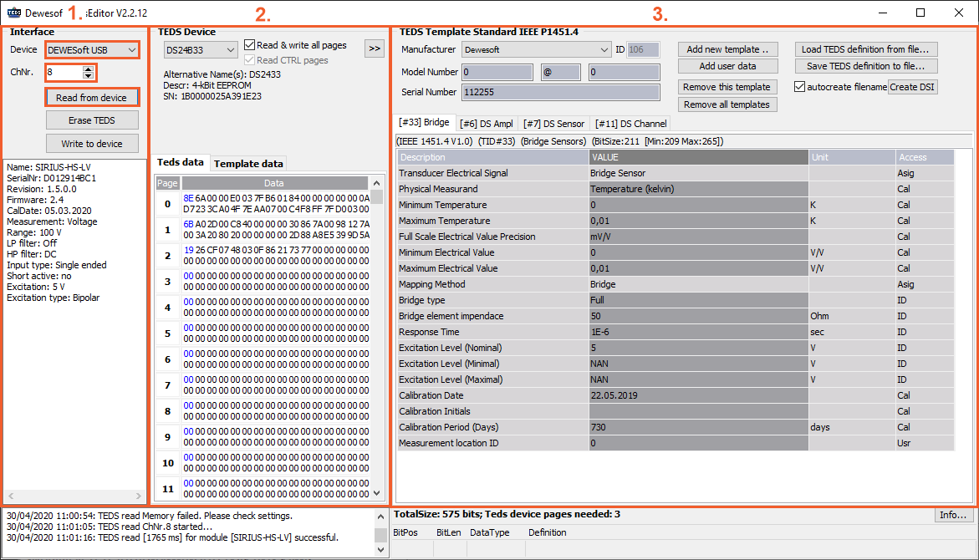Click device info panel scroll-left arrow
This screenshot has height=560, width=979.
[x=11, y=496]
